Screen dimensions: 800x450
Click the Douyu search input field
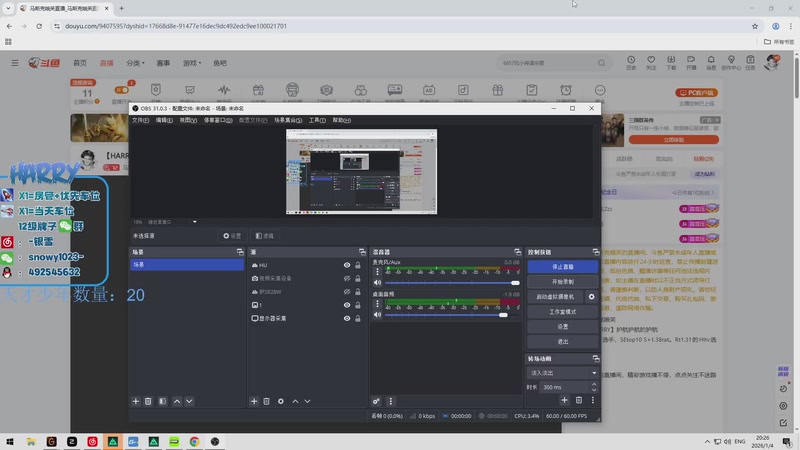click(542, 63)
